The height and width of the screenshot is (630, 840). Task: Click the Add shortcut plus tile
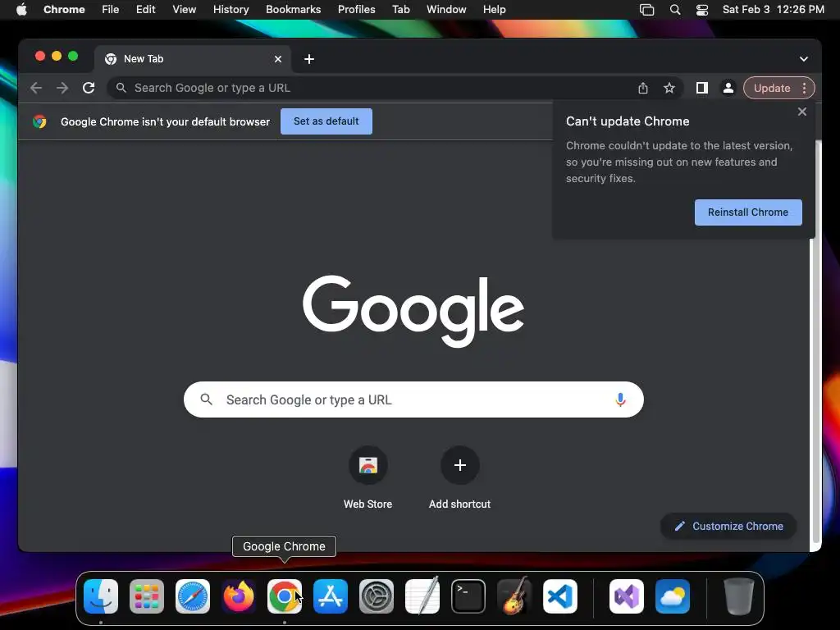tap(459, 465)
